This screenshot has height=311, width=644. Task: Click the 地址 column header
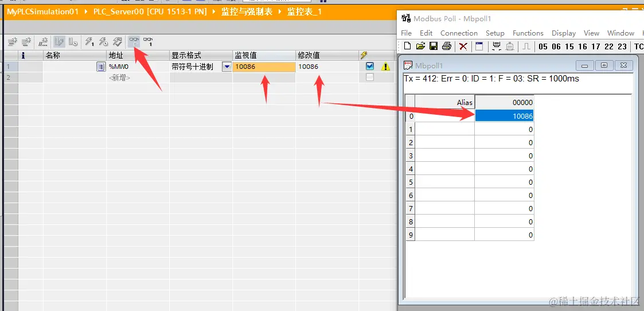(x=138, y=55)
